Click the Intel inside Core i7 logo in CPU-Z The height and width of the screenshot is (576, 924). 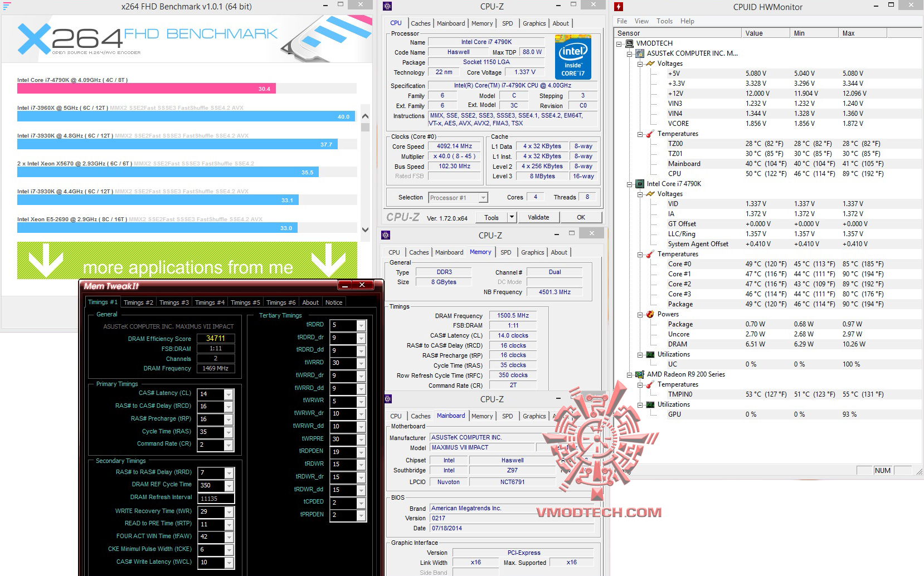pos(573,57)
